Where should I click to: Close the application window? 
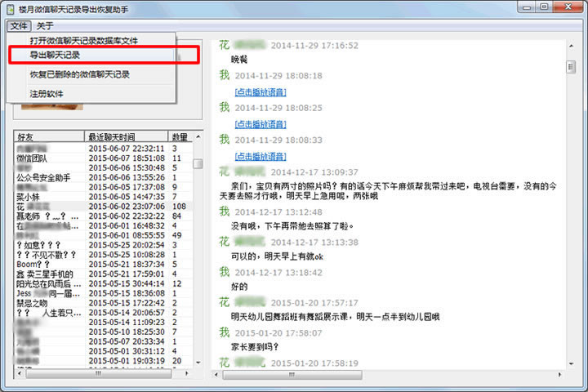point(568,7)
